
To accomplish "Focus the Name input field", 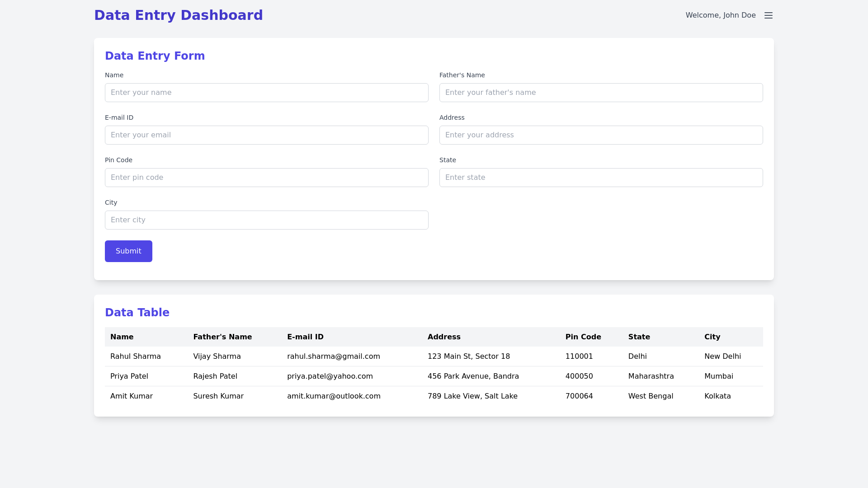I will [x=266, y=92].
